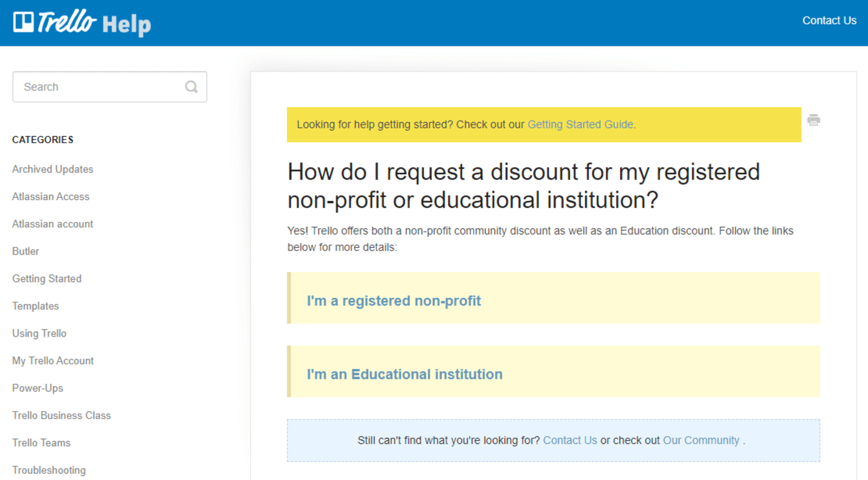
Task: Open the Butler category
Action: [x=25, y=251]
